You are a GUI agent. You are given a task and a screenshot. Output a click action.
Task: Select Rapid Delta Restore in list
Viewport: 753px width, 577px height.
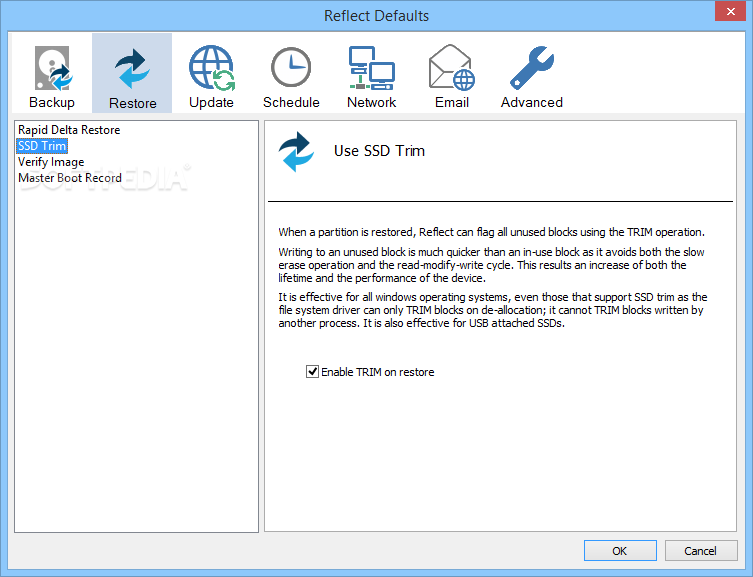point(69,130)
